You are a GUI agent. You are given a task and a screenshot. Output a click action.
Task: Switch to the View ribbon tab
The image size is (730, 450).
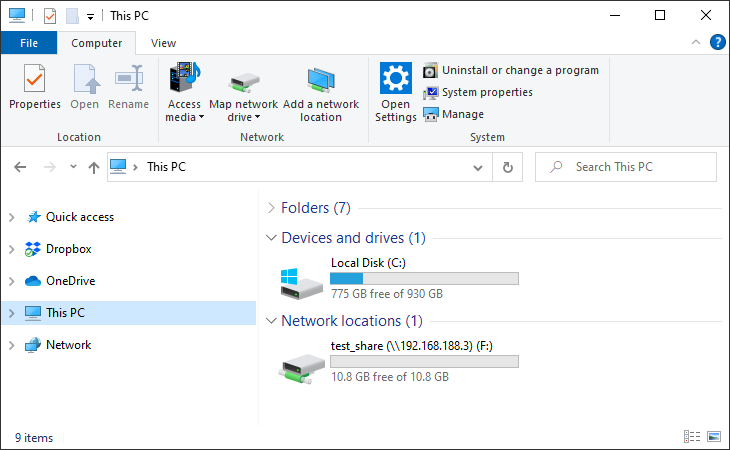pos(163,43)
